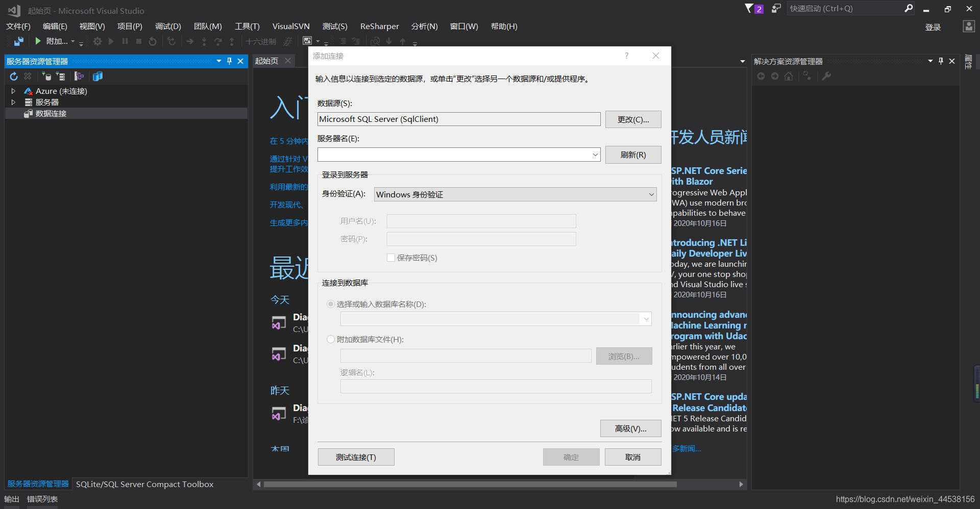The image size is (980, 509).
Task: Click the Step Into arrow icon
Action: tap(204, 41)
